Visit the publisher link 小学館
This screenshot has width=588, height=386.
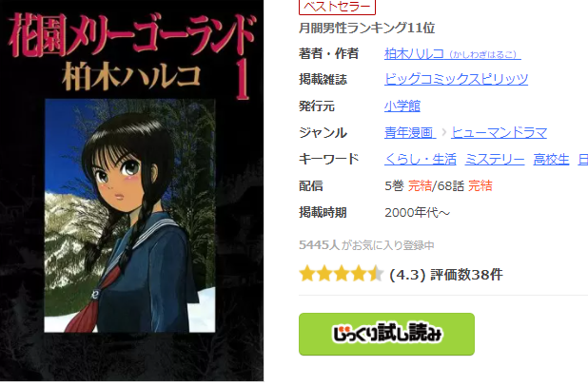point(402,106)
